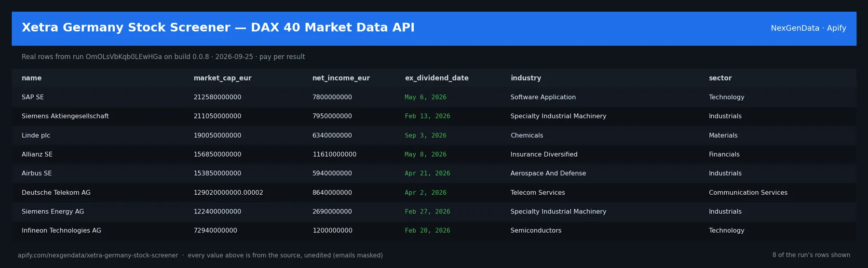Click market cap value 122400000000
The height and width of the screenshot is (268, 868).
tap(217, 212)
